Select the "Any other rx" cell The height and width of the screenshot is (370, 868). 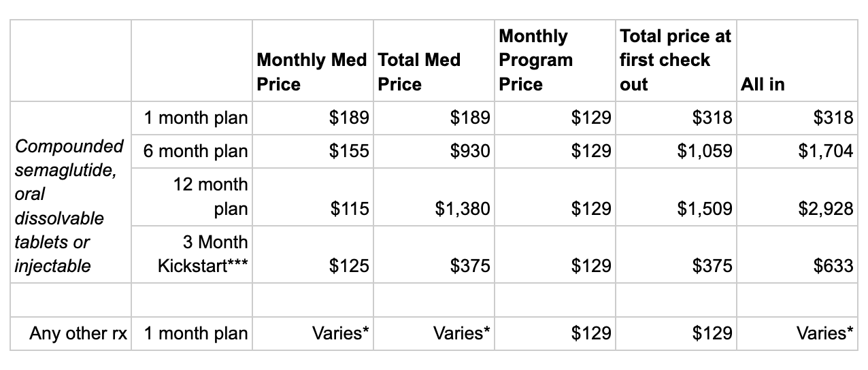[78, 333]
